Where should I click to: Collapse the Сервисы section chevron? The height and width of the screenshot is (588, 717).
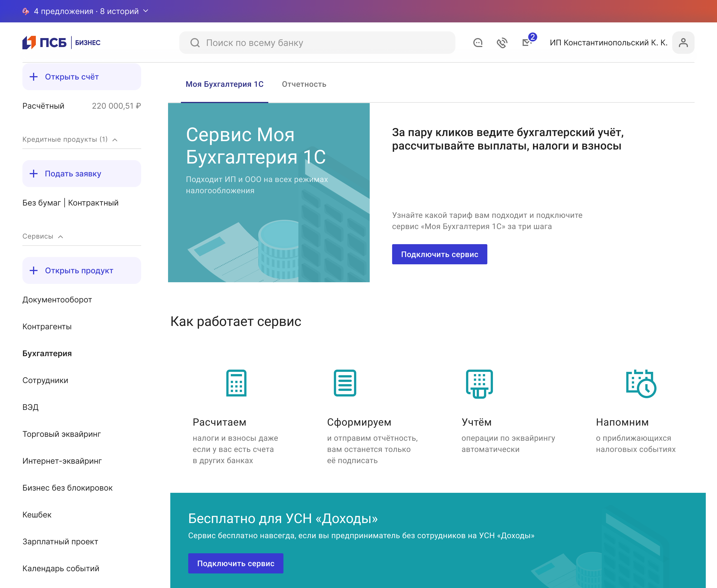61,237
